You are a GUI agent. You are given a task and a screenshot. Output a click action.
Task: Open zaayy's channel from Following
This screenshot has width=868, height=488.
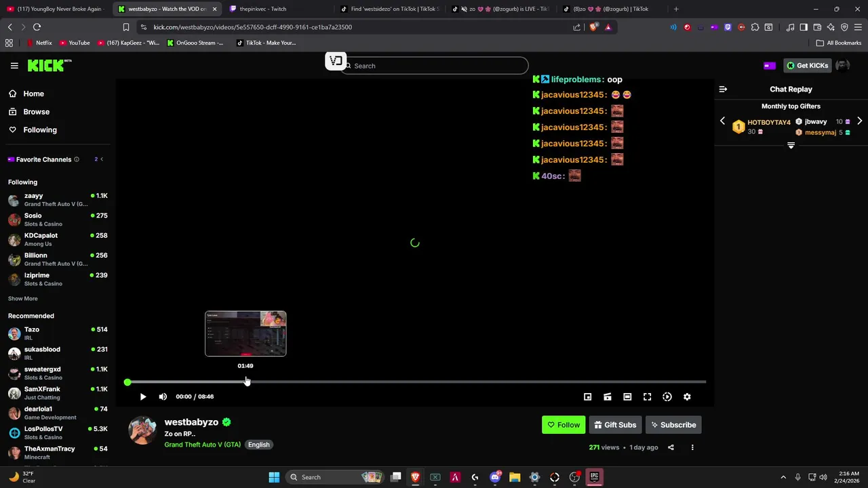pyautogui.click(x=58, y=200)
